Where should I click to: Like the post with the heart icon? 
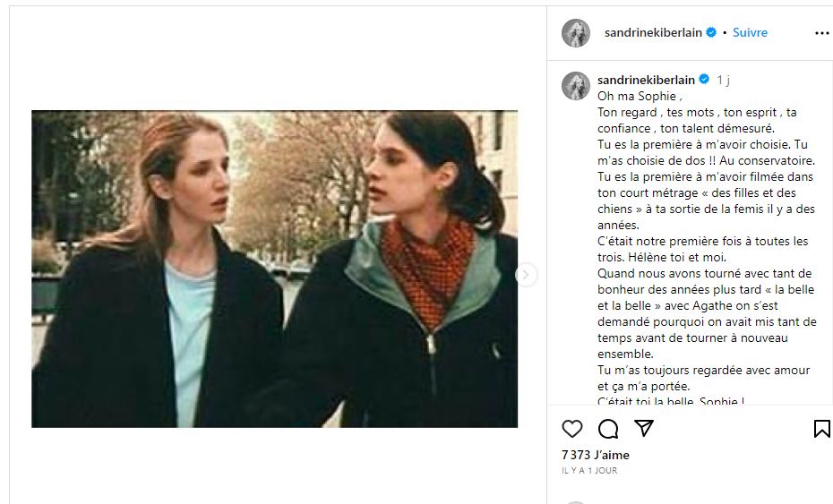(x=572, y=429)
